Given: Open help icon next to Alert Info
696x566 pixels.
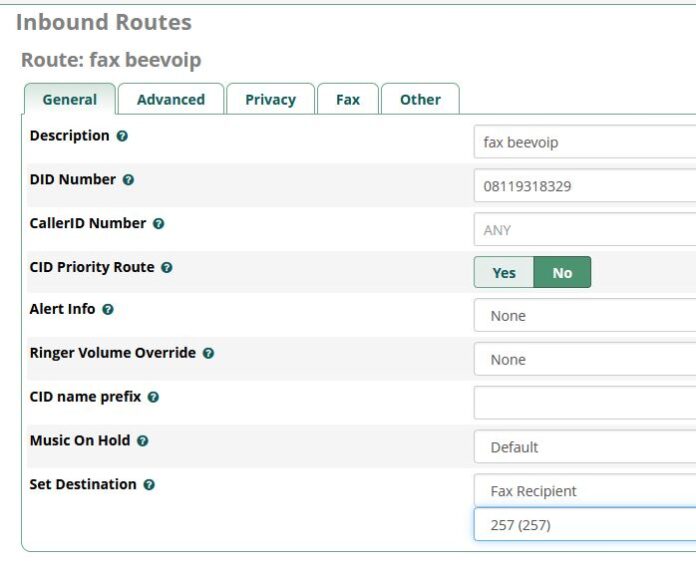Looking at the screenshot, I should point(108,309).
